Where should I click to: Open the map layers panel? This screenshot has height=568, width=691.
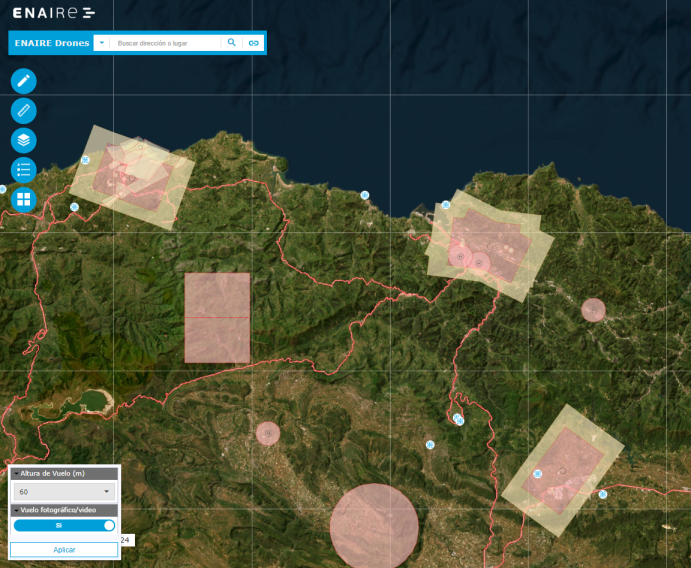pyautogui.click(x=23, y=140)
